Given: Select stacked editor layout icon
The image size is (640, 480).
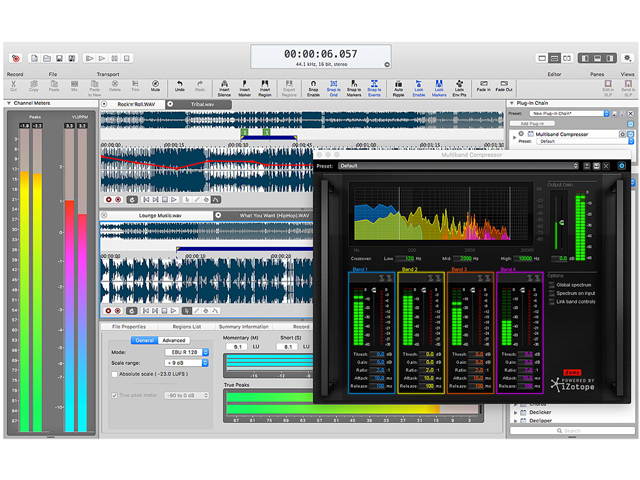Looking at the screenshot, I should coord(554,58).
